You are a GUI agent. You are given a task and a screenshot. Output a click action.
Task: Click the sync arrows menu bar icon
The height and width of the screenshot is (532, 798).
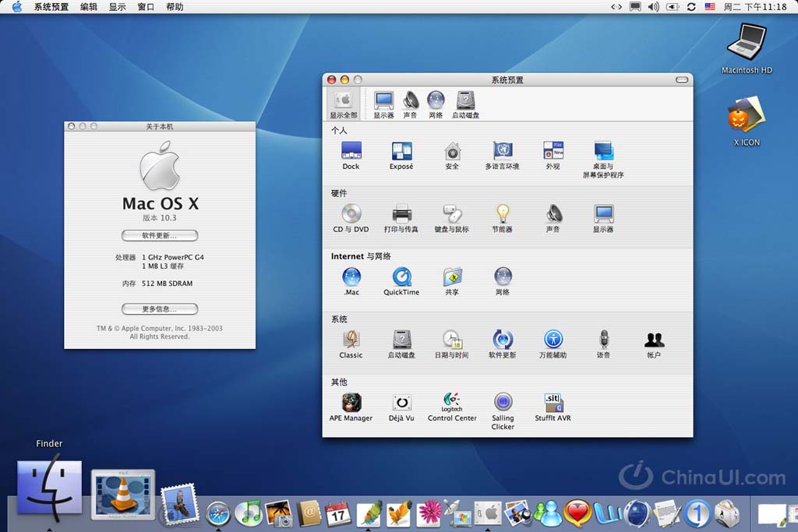(691, 6)
